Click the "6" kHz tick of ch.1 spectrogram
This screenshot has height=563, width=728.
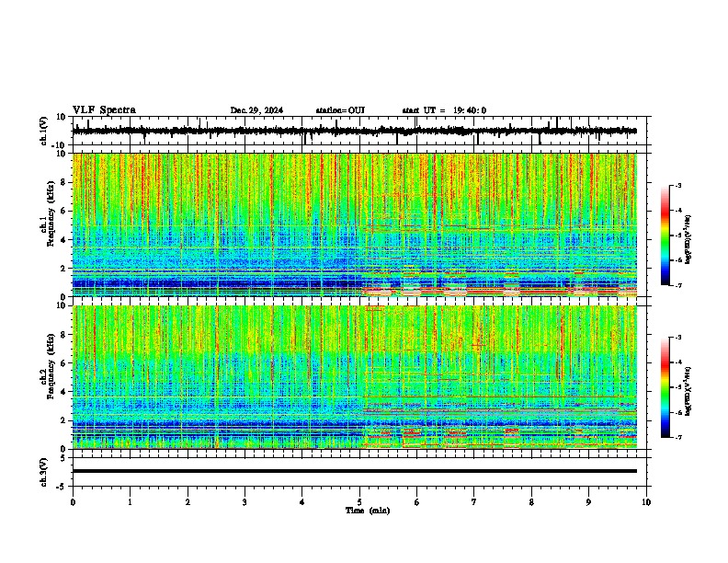[x=63, y=212]
